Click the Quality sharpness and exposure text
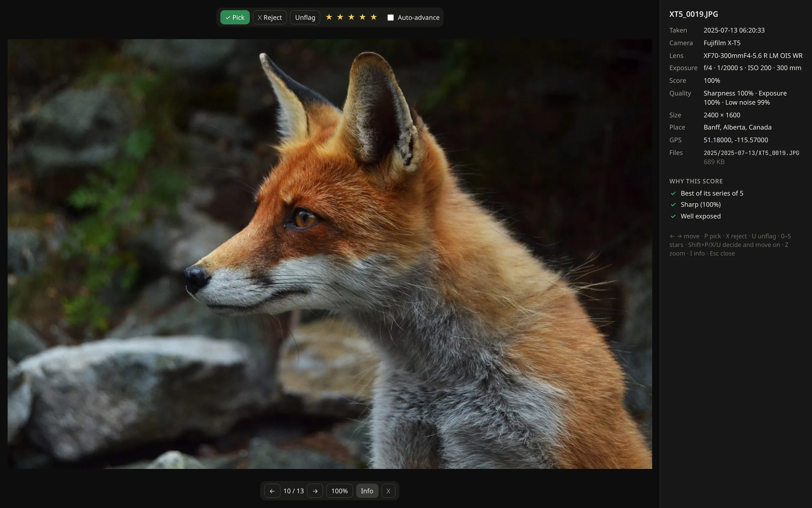Viewport: 812px width, 508px height. click(745, 98)
